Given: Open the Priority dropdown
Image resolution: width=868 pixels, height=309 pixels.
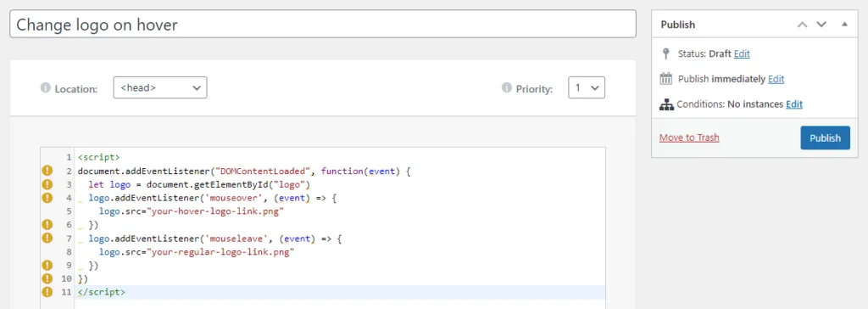Looking at the screenshot, I should point(587,87).
